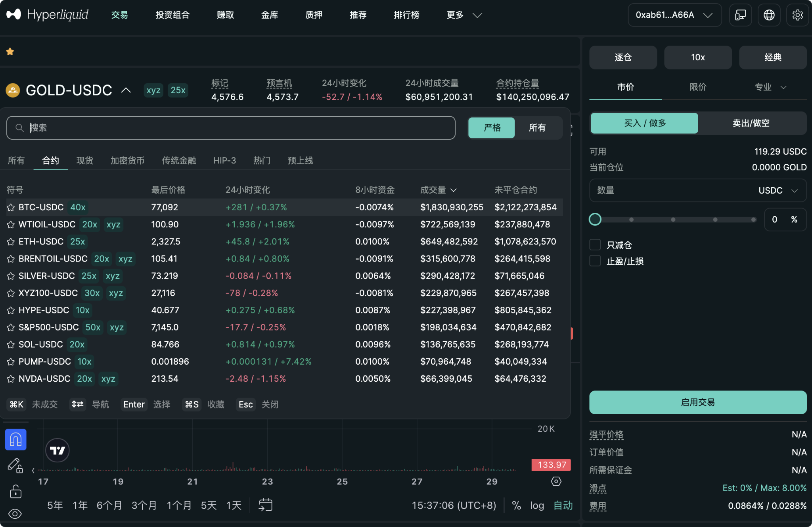The height and width of the screenshot is (527, 812).
Task: Switch to the HIP-3 tab
Action: pyautogui.click(x=224, y=160)
